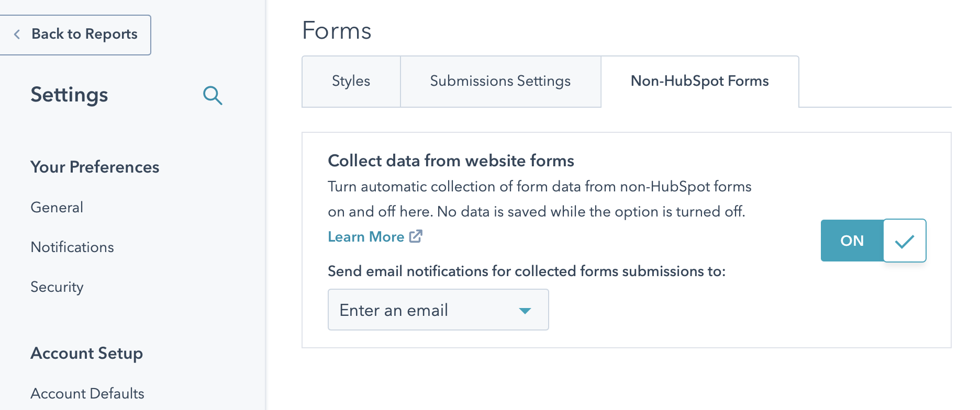Image resolution: width=980 pixels, height=410 pixels.
Task: Go to Account Defaults settings
Action: (x=87, y=393)
